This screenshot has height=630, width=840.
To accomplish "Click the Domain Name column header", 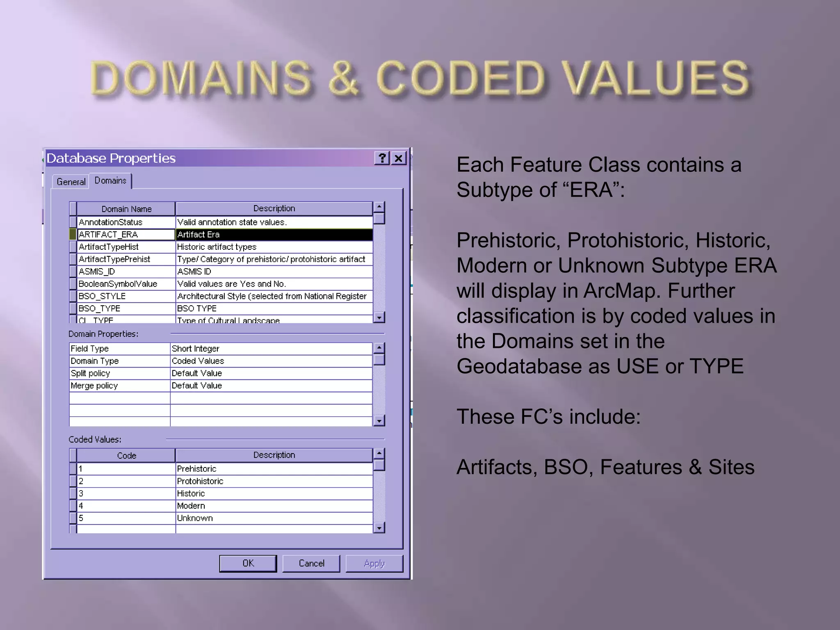I will (126, 209).
